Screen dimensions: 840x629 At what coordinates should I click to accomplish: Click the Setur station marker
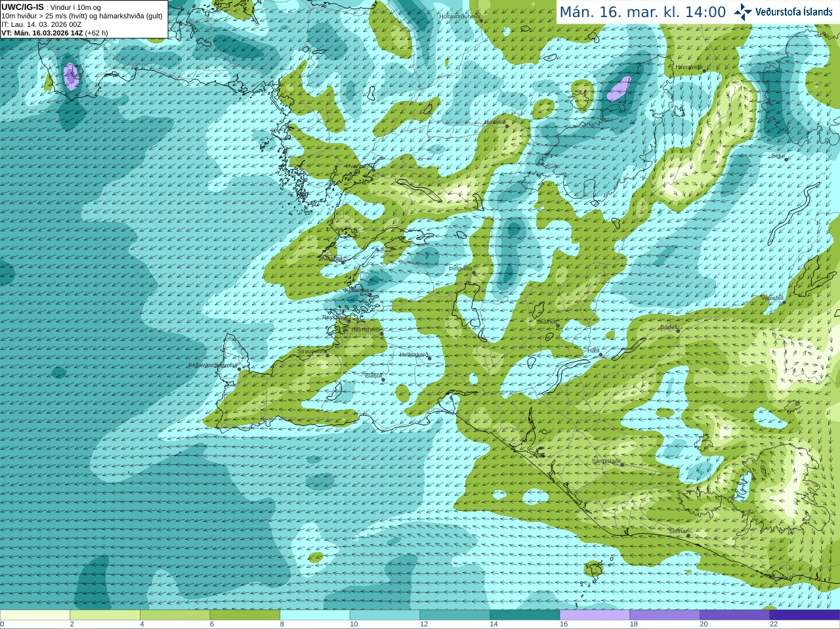pyautogui.click(x=786, y=160)
